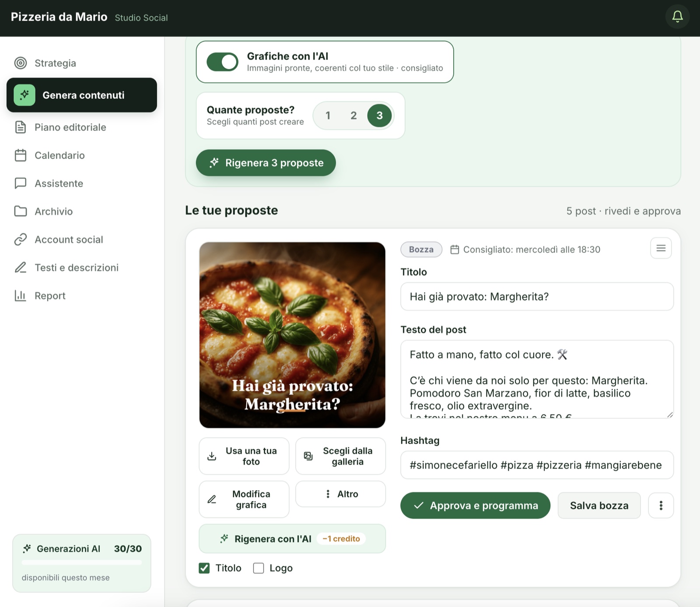Click Scegli dalla galleria
This screenshot has height=607, width=700.
340,456
